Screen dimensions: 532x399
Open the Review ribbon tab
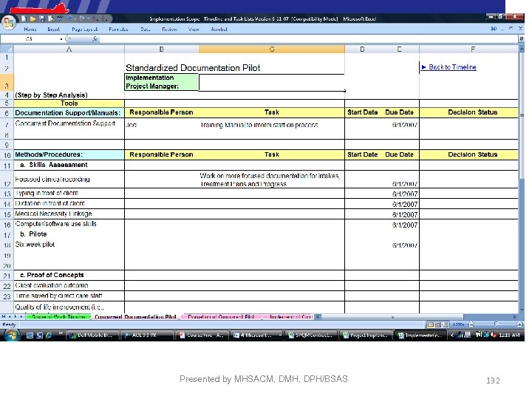[170, 29]
